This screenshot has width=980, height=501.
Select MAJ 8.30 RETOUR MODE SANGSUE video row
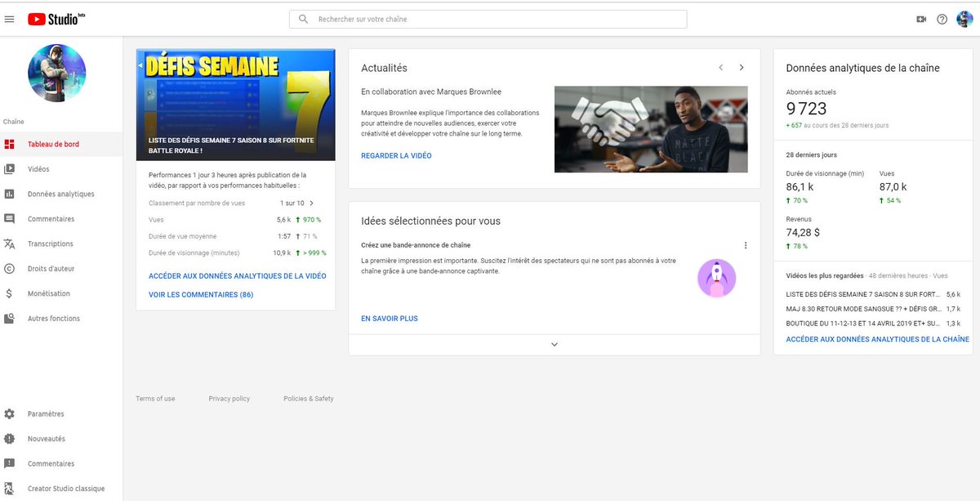pos(873,308)
